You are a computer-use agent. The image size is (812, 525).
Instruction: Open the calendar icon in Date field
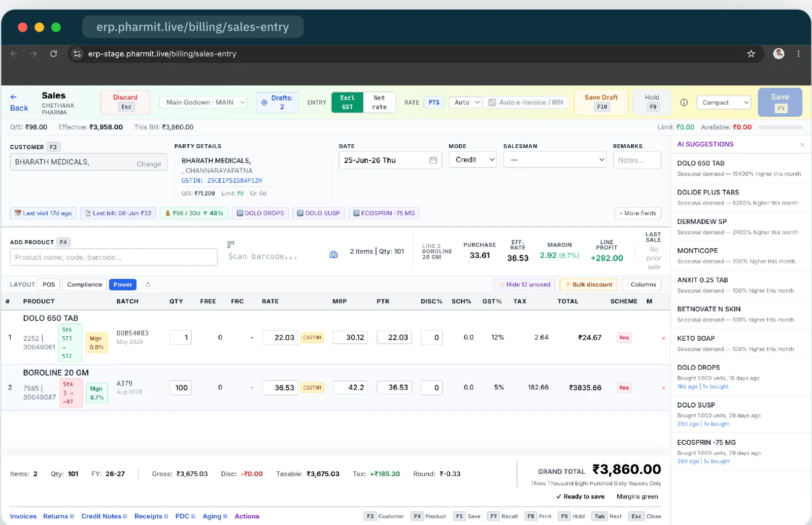click(x=433, y=160)
